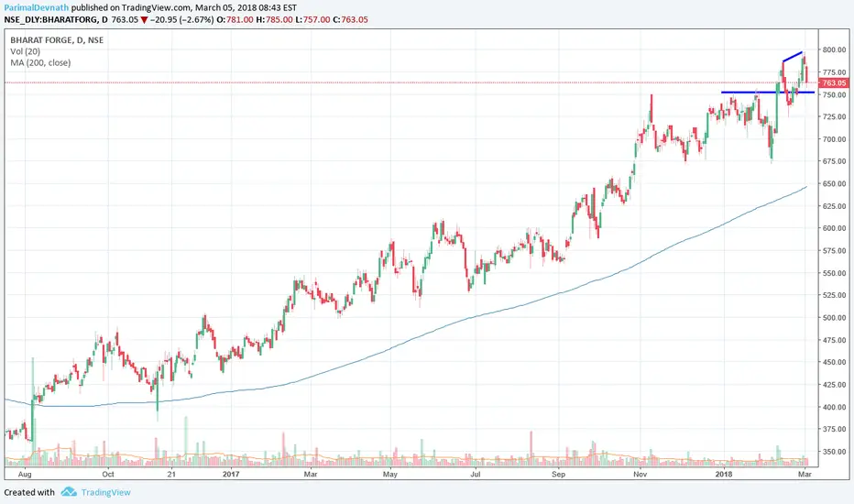
Task: Click the red 763.05 current price tag
Action: [833, 82]
